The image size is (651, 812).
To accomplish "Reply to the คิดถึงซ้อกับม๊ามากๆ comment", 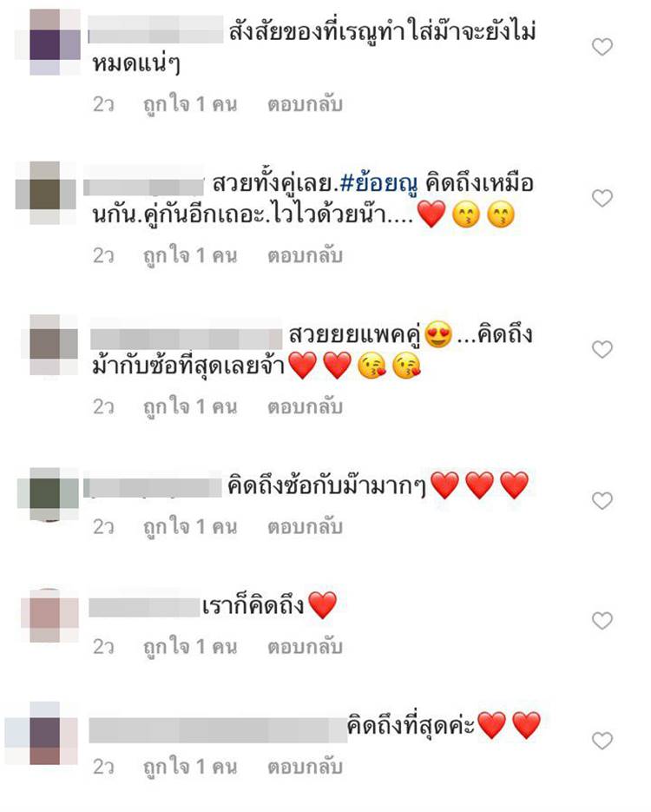I will coord(305,527).
